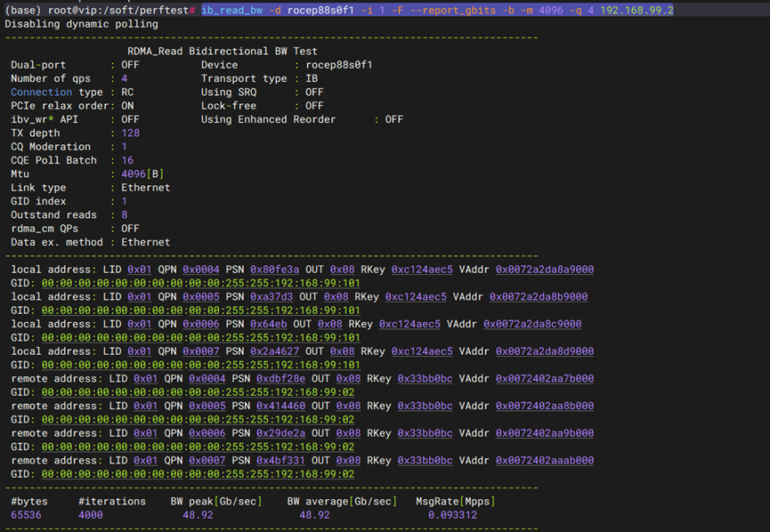Click the PSN 0x64eb underlined value
Viewport: 770px width, 532px height.
pyautogui.click(x=268, y=325)
